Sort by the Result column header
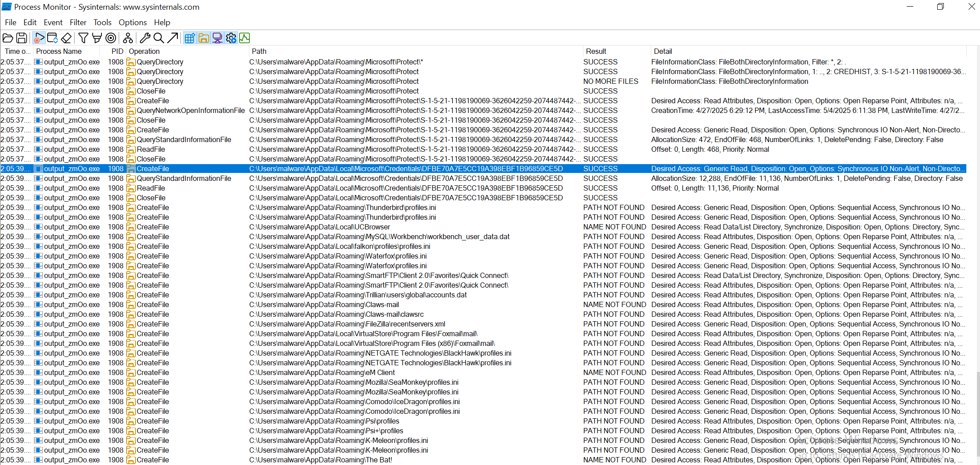Screen dimensions: 980x465 tap(616, 51)
